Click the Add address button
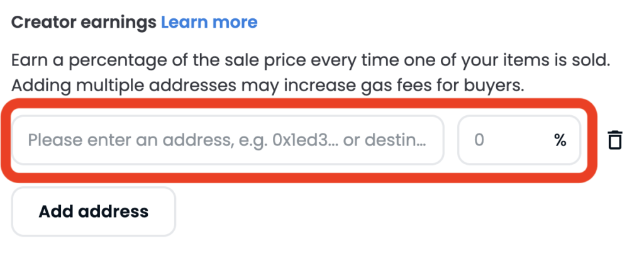 94,211
